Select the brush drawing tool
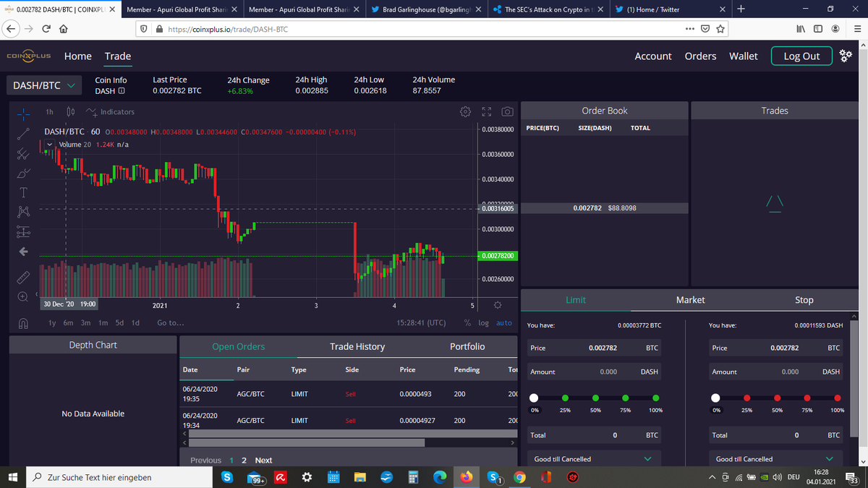 coord(23,173)
